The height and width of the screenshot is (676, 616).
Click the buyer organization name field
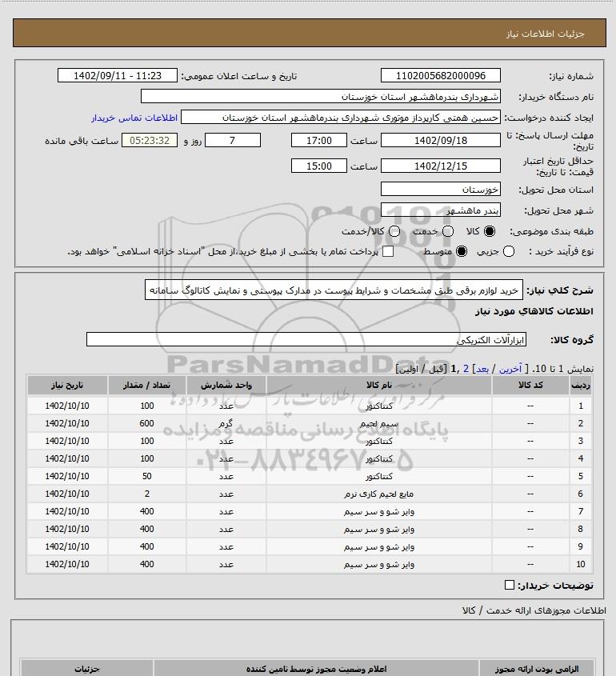(x=321, y=96)
